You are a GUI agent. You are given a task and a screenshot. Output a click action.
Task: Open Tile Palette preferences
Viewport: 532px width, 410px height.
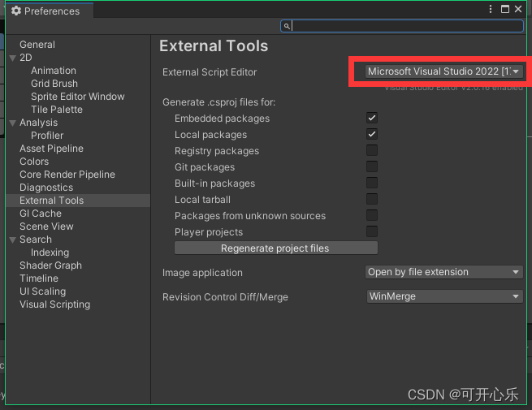(57, 110)
